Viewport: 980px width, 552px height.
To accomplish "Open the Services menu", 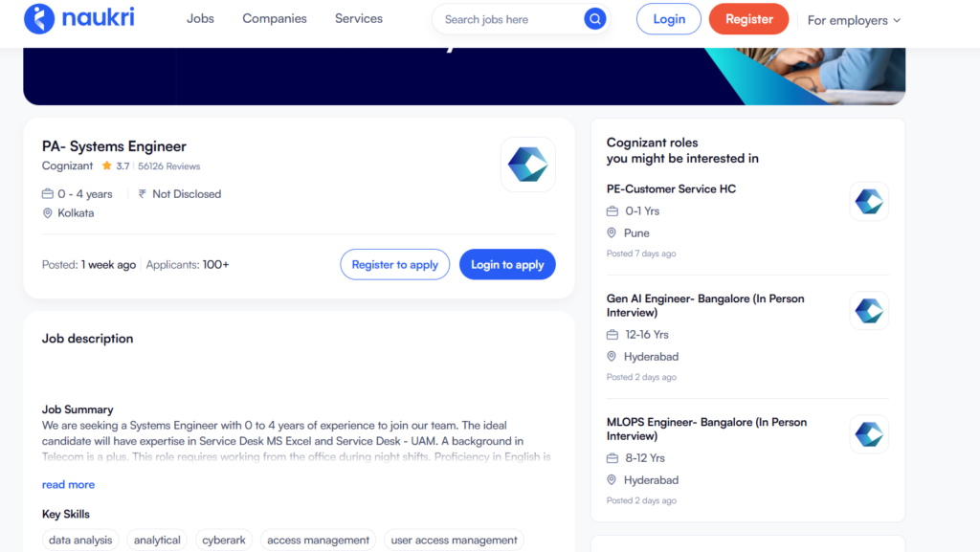I will pyautogui.click(x=359, y=19).
